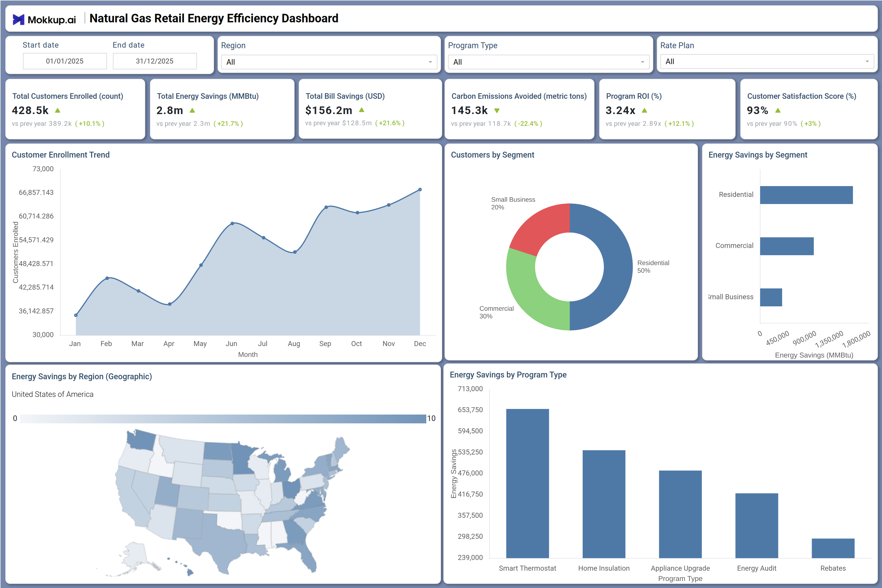The height and width of the screenshot is (588, 882).
Task: Click the Carbon Emissions Avoided value 145.3k
Action: [470, 110]
